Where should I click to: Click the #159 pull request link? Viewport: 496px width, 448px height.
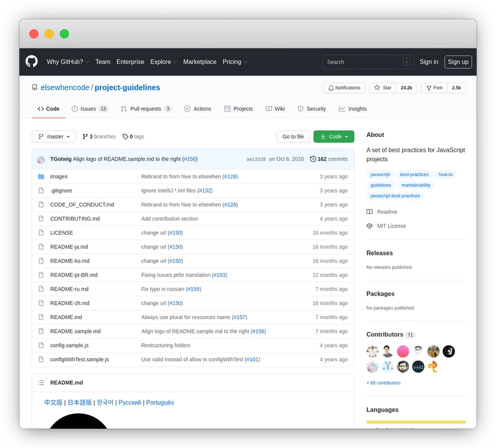click(x=193, y=289)
